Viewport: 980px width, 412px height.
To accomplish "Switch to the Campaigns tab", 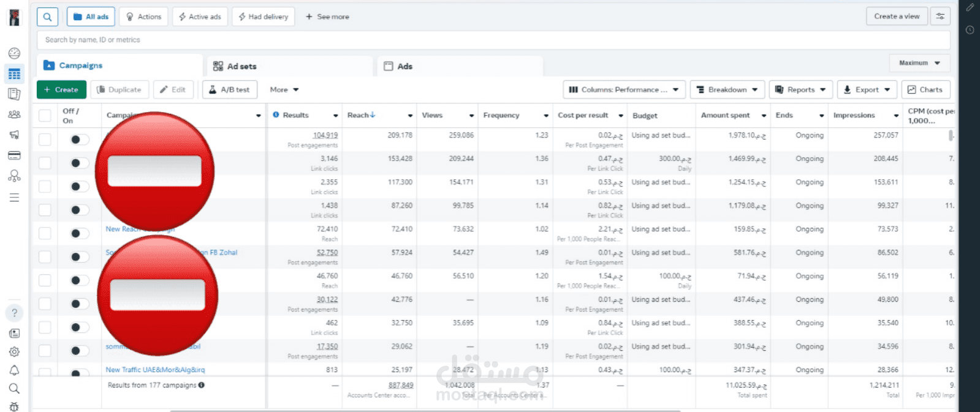I will tap(120, 66).
